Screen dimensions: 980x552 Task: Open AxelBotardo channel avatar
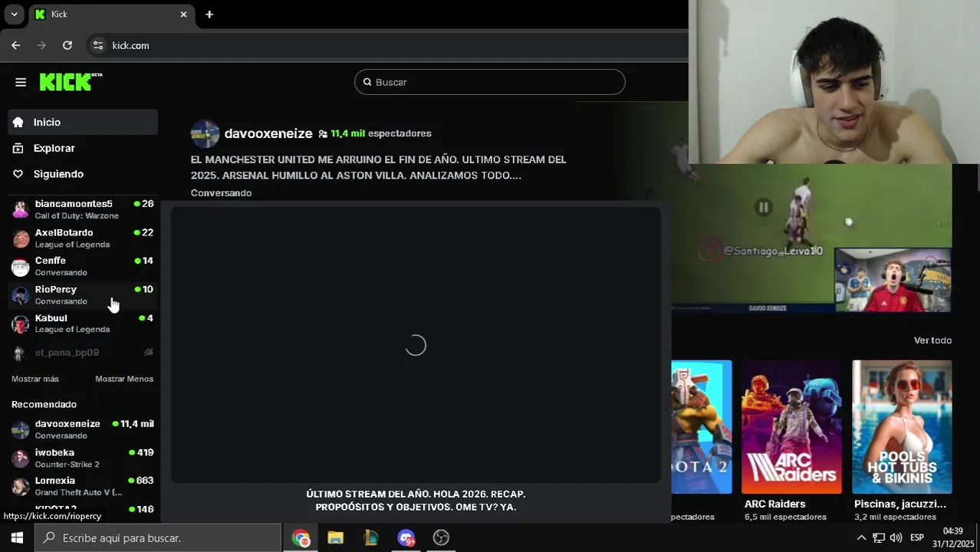[x=21, y=238]
